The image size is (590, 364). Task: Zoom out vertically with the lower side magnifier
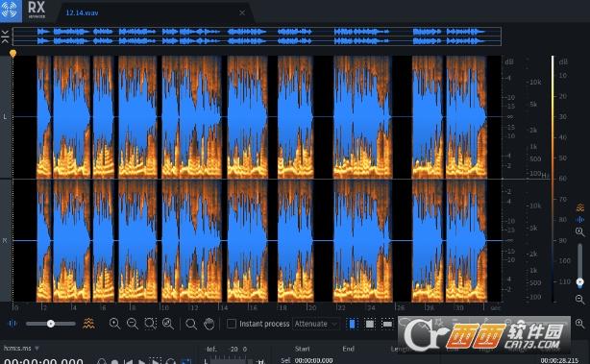point(580,300)
